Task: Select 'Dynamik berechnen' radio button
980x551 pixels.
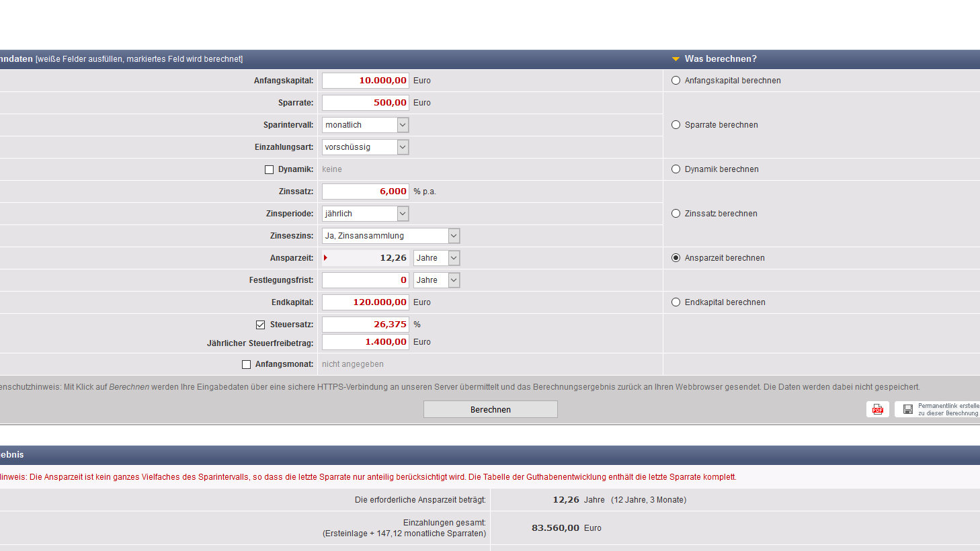Action: tap(676, 169)
